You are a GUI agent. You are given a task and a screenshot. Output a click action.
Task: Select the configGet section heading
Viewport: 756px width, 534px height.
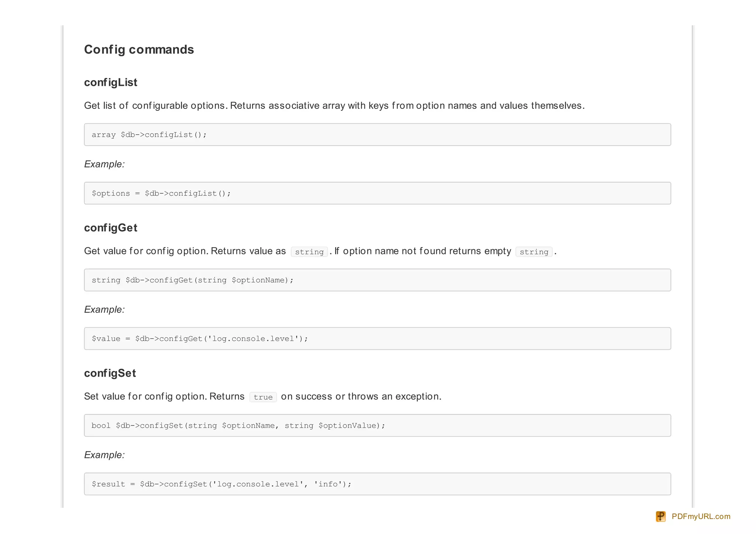click(110, 228)
